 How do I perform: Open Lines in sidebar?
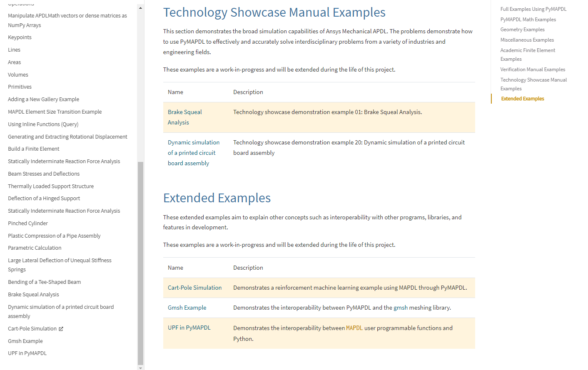click(x=14, y=50)
